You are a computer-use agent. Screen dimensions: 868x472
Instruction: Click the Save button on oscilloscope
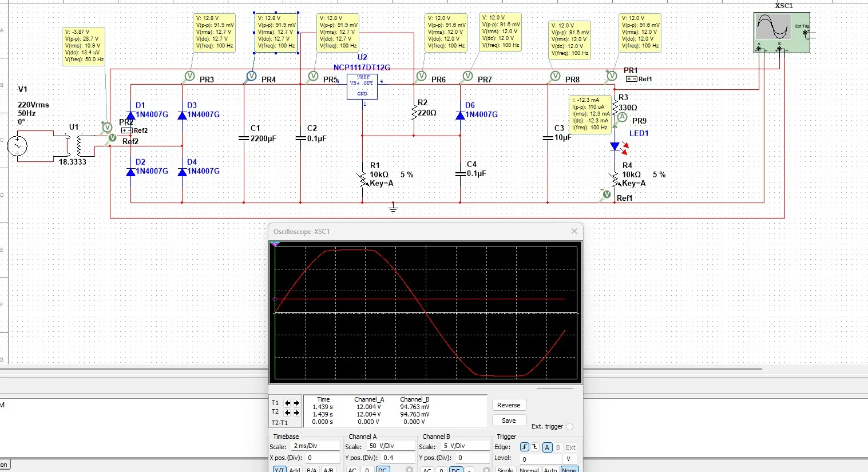pyautogui.click(x=509, y=421)
